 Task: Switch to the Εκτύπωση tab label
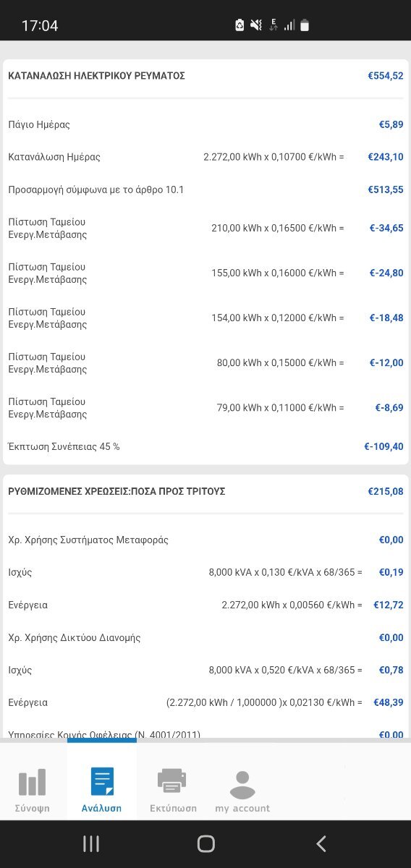(x=173, y=809)
